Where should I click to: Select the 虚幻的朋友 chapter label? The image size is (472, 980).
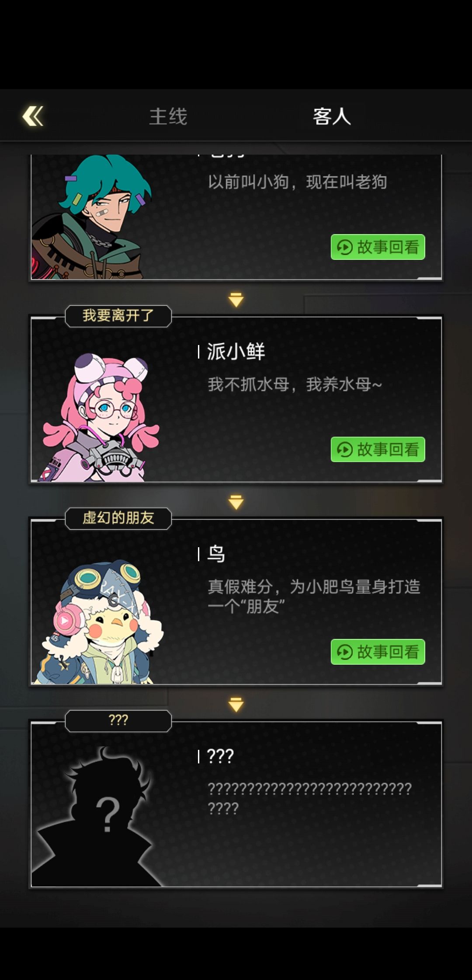[x=118, y=518]
